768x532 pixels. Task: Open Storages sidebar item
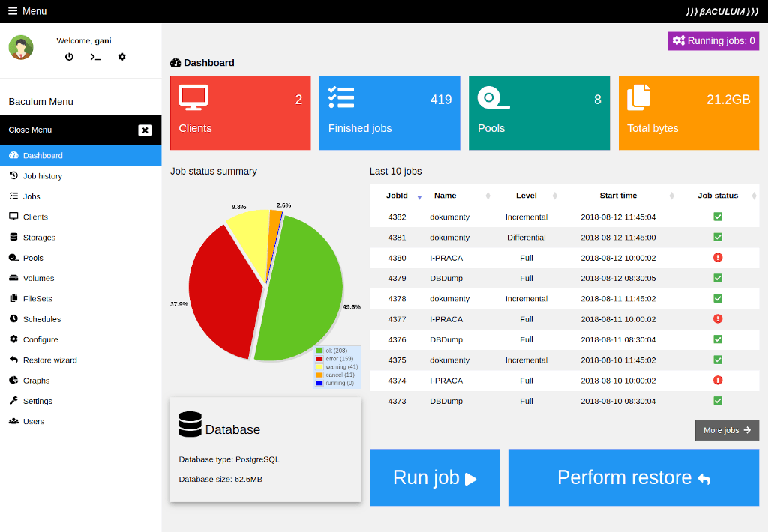point(81,238)
